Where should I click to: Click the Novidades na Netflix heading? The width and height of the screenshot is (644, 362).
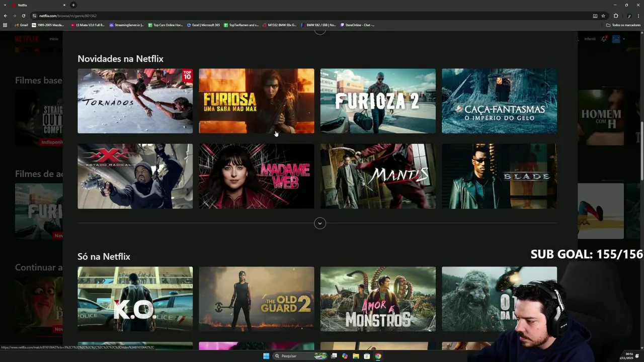(x=120, y=59)
